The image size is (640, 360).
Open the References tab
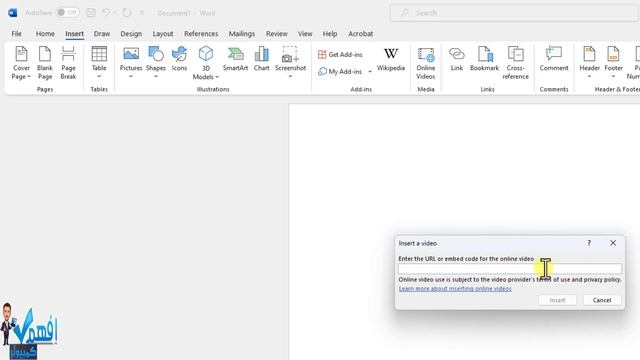[x=201, y=34]
